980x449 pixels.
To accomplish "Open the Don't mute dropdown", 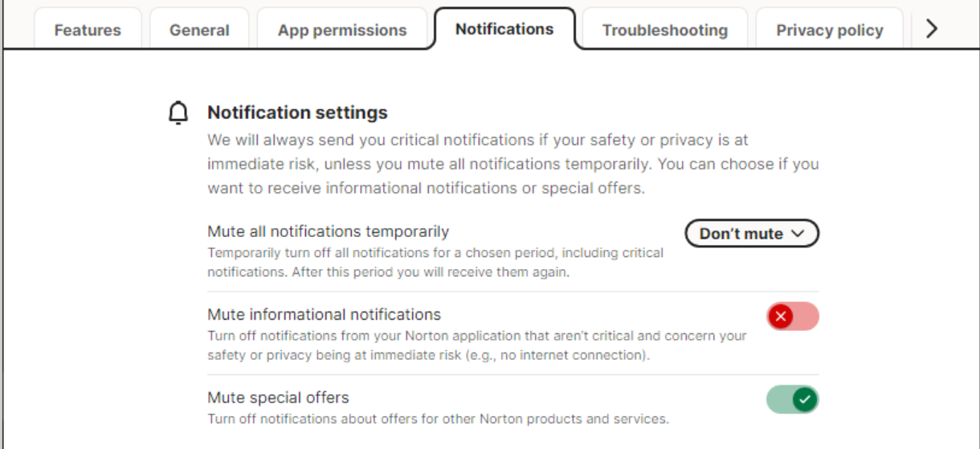I will tap(751, 234).
